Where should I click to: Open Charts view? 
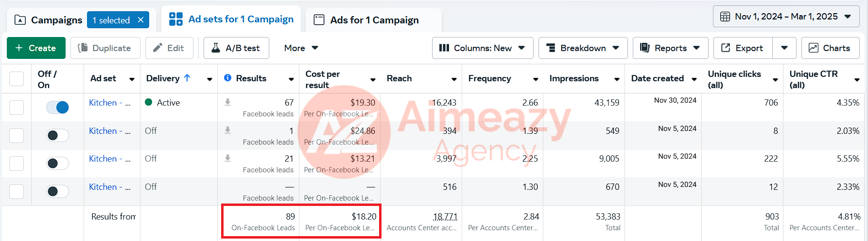pyautogui.click(x=829, y=48)
